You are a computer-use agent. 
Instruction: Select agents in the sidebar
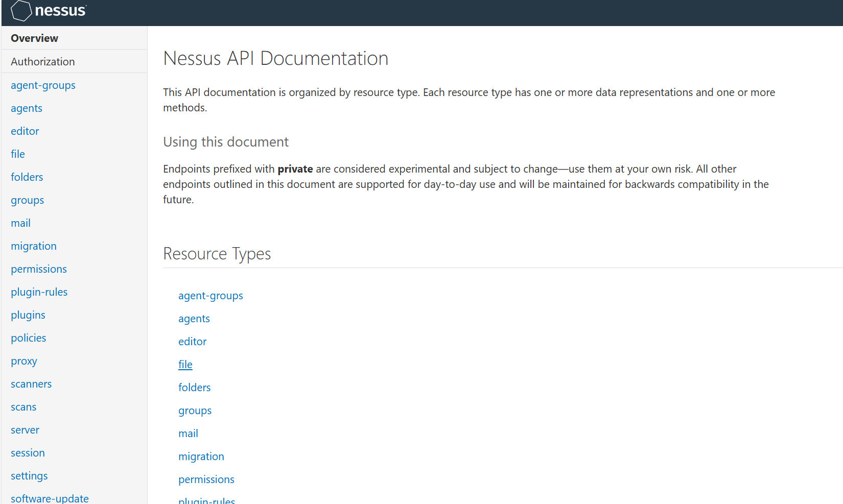click(x=27, y=108)
